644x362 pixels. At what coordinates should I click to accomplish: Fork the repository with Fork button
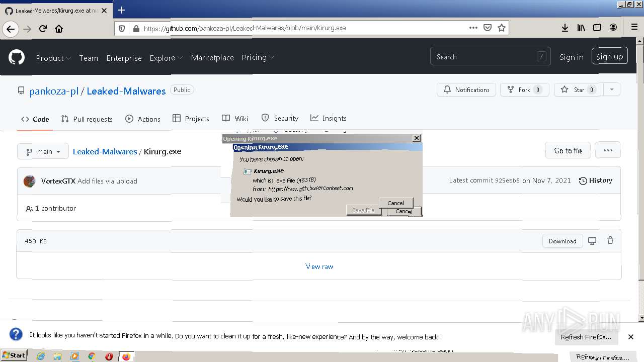click(524, 89)
